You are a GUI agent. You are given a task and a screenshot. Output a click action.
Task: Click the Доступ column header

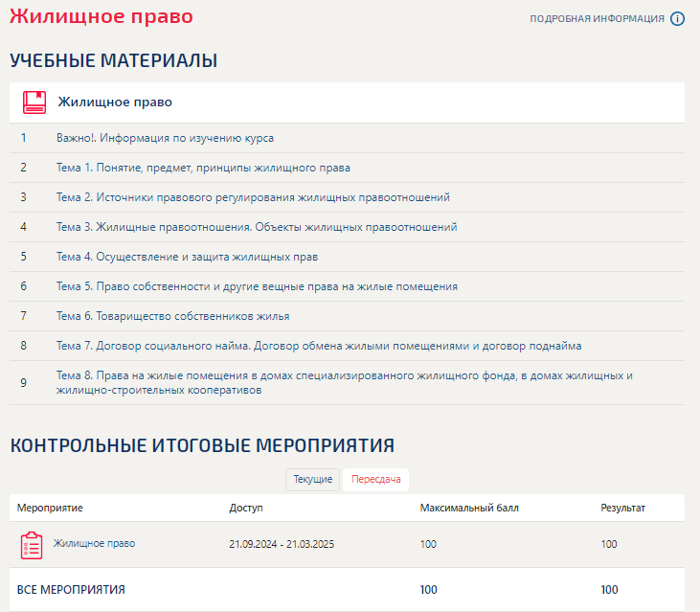pyautogui.click(x=246, y=508)
